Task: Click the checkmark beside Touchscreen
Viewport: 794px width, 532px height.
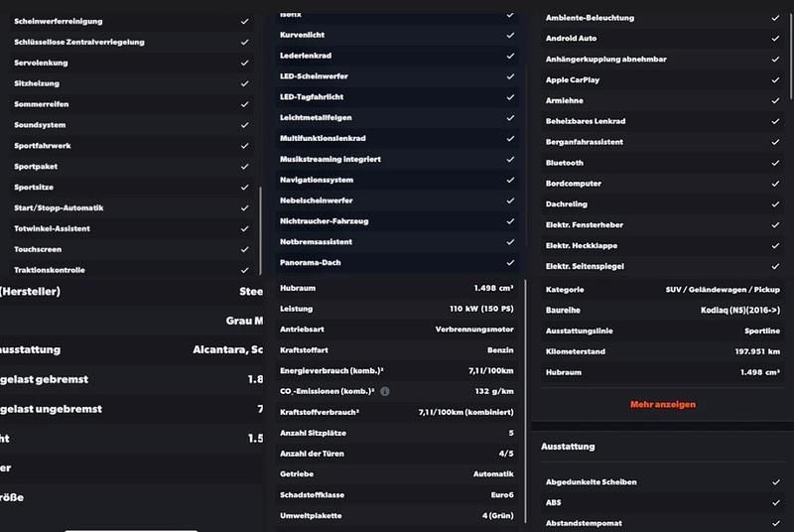Action: (244, 249)
